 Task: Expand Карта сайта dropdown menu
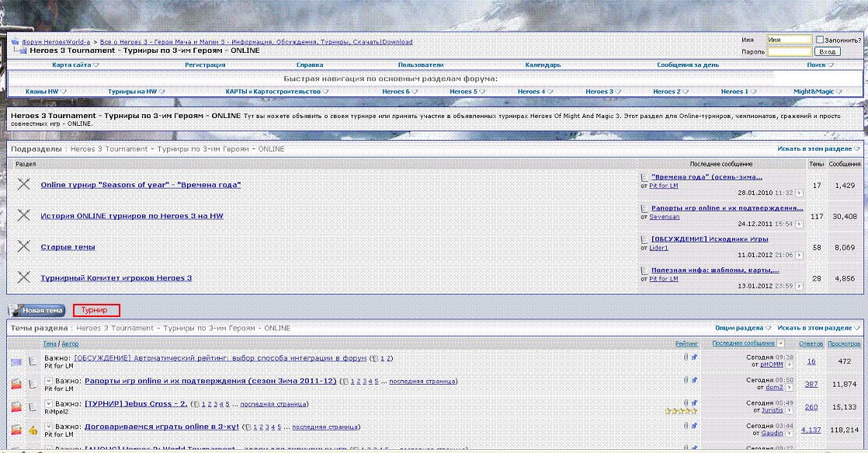click(75, 64)
